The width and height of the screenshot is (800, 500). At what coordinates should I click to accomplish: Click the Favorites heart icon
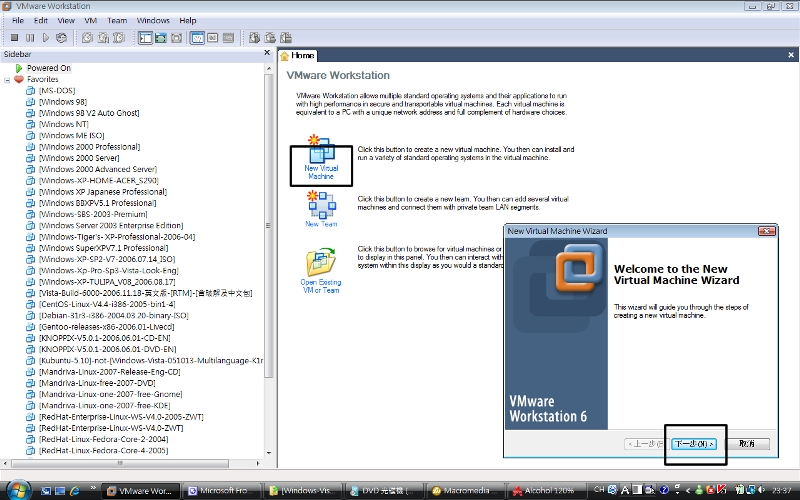19,79
